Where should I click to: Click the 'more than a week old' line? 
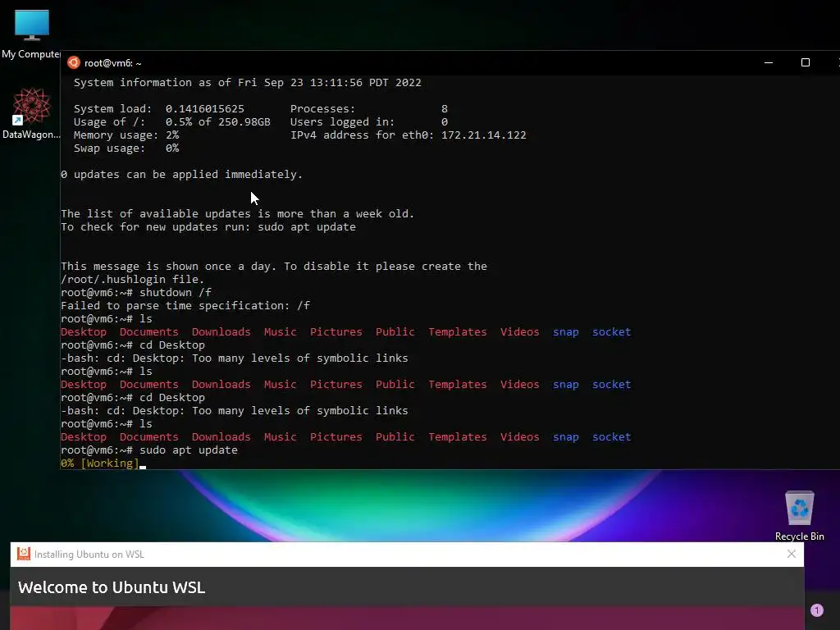point(237,214)
